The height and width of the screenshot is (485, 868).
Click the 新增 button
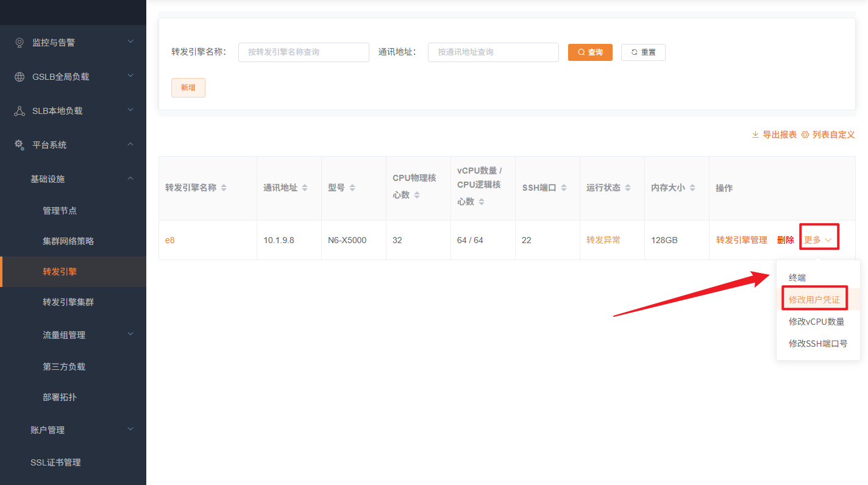(x=188, y=87)
